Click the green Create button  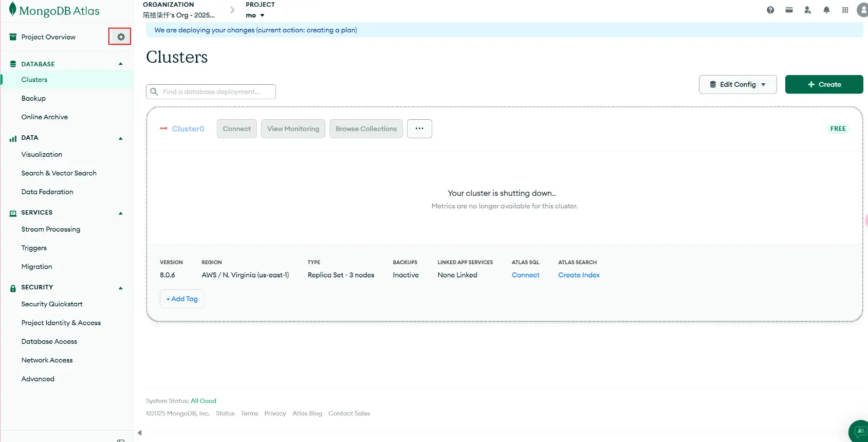(x=824, y=84)
